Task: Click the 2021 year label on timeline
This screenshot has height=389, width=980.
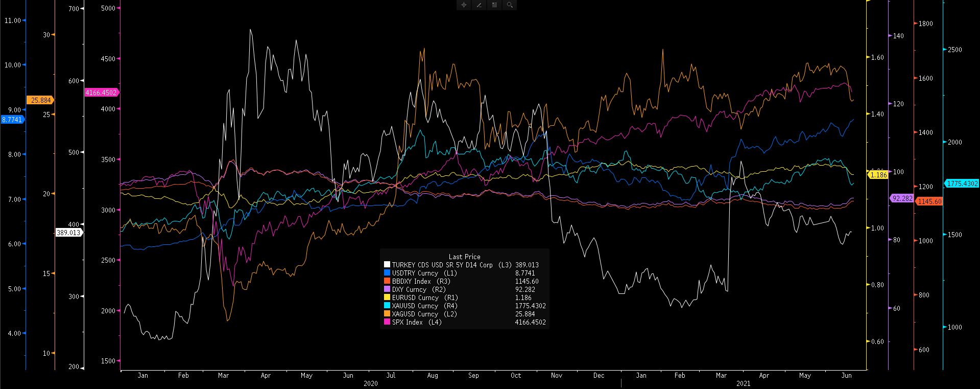Action: point(743,383)
